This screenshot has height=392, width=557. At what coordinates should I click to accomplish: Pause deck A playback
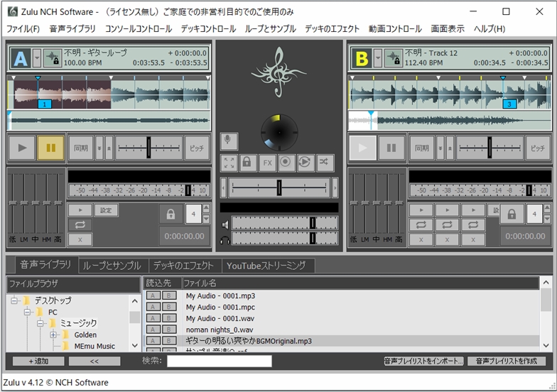tap(51, 148)
